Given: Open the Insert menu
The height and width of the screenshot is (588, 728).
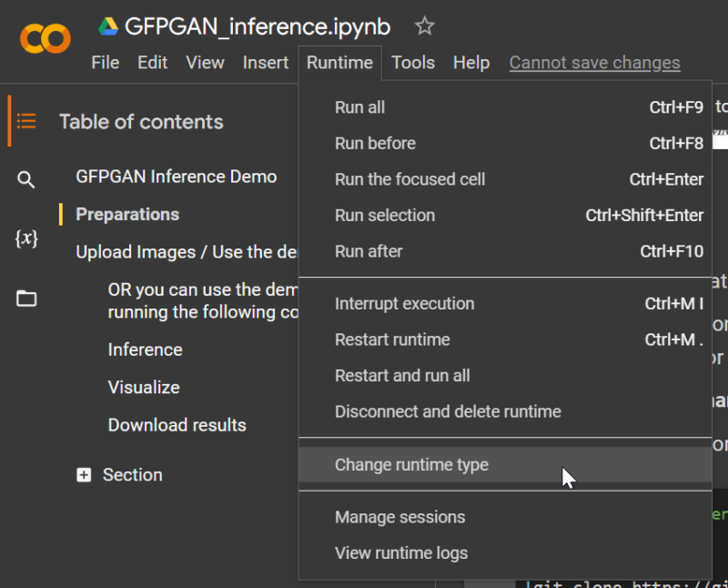Looking at the screenshot, I should click(266, 63).
